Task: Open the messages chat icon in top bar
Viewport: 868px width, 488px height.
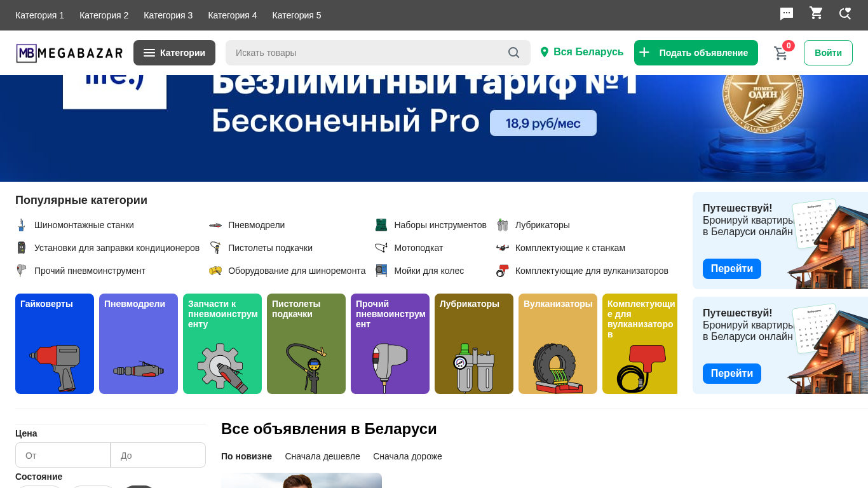Action: click(x=787, y=14)
